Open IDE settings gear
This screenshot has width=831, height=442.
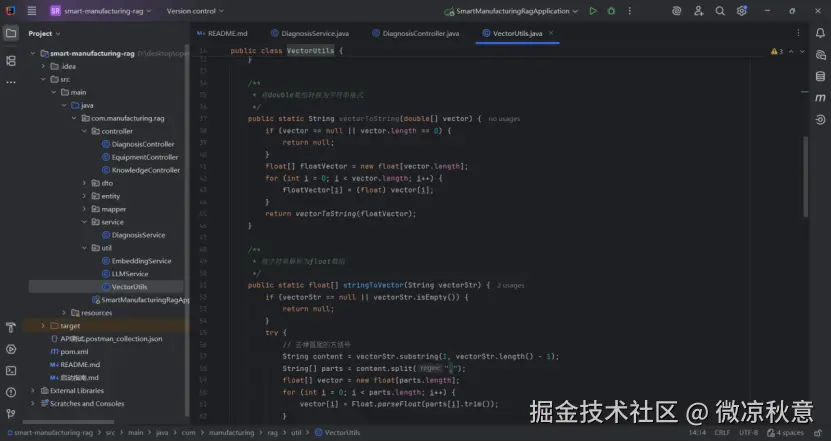coord(741,11)
